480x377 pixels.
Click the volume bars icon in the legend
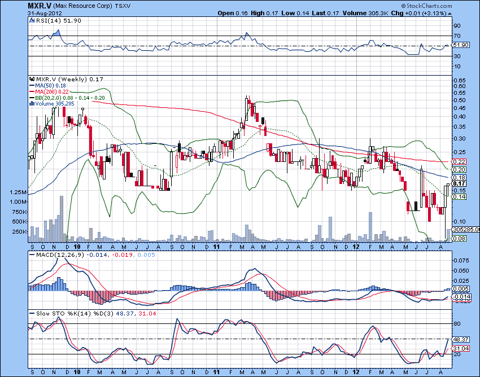coord(32,104)
